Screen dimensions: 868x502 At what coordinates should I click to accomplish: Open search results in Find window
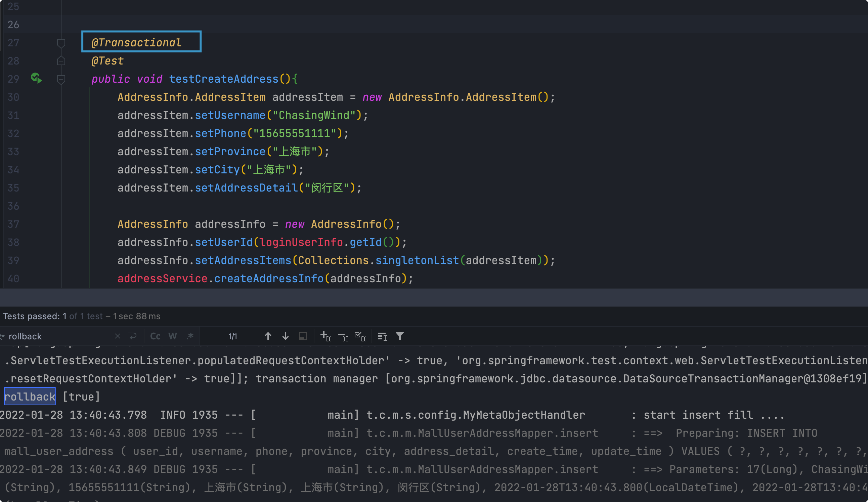pos(303,336)
